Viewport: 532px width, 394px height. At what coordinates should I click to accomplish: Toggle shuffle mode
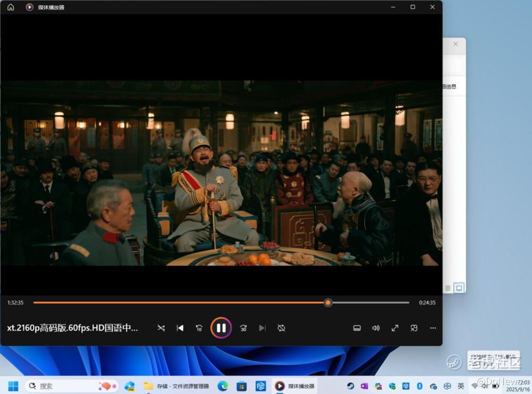161,328
